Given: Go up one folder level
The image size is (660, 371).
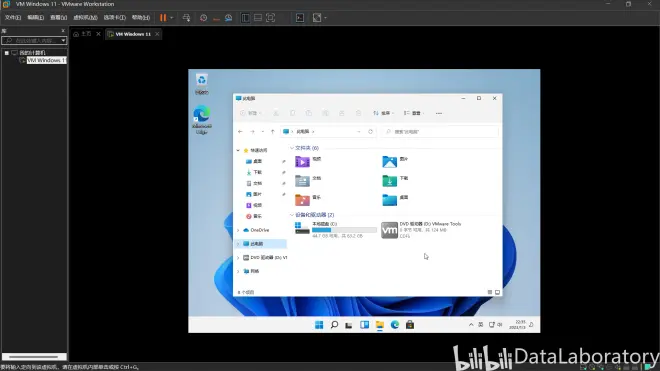Looking at the screenshot, I should point(273,131).
